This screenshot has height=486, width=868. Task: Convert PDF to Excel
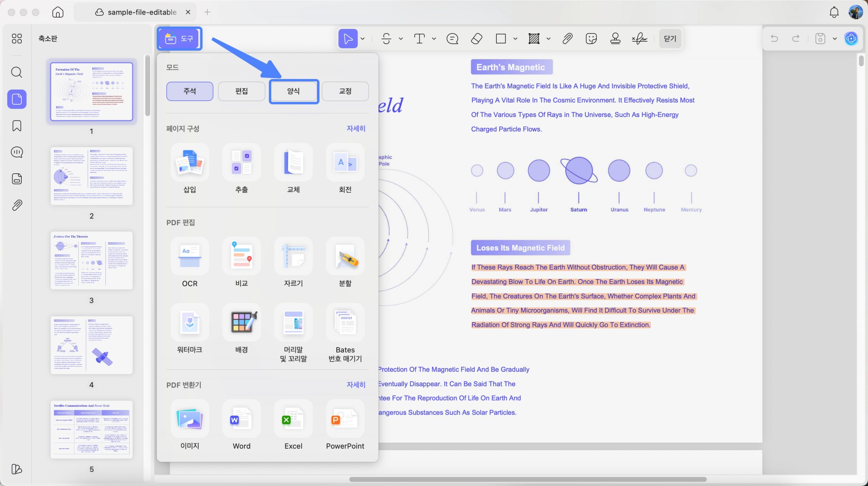pos(293,425)
